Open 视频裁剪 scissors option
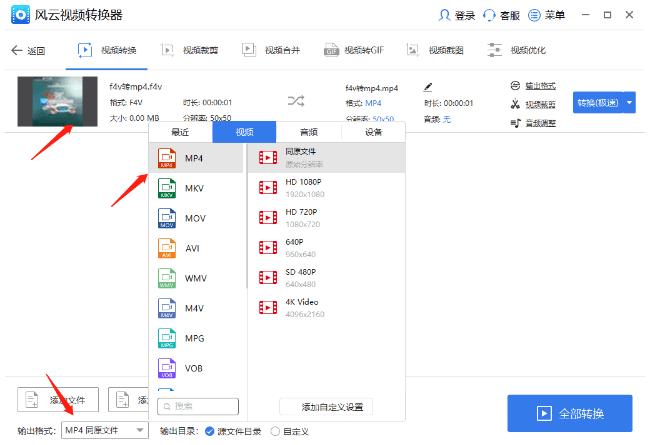This screenshot has width=649, height=445. pos(533,104)
